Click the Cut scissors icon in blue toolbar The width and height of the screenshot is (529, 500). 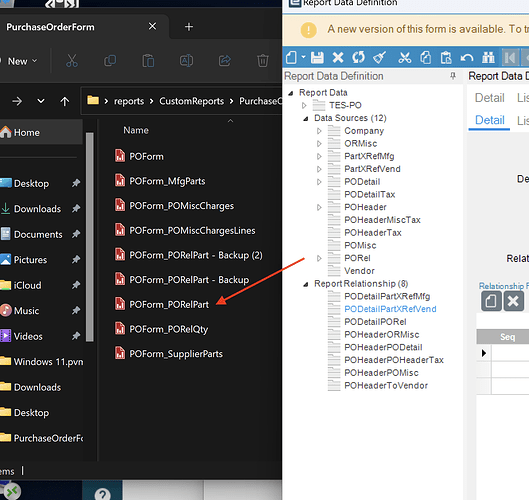405,58
